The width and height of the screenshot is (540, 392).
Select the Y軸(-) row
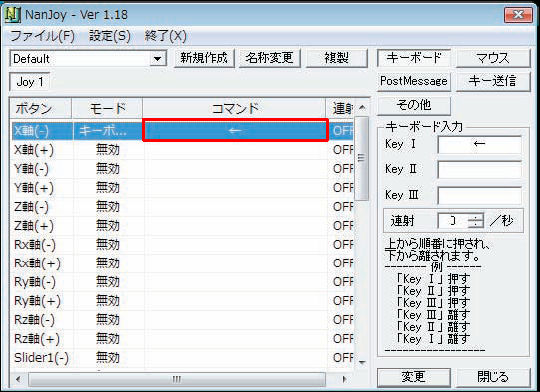pos(183,169)
